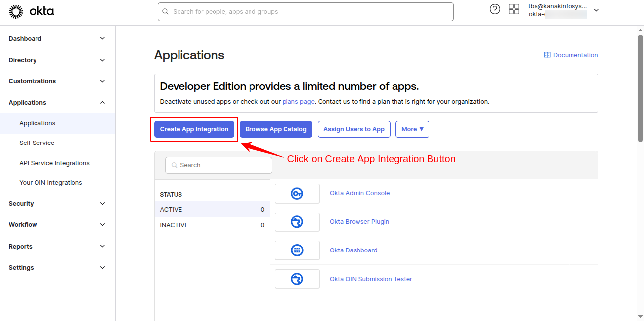Screen dimensions: 644x321
Task: Click the Okta Admin Console app icon
Action: pos(297,193)
